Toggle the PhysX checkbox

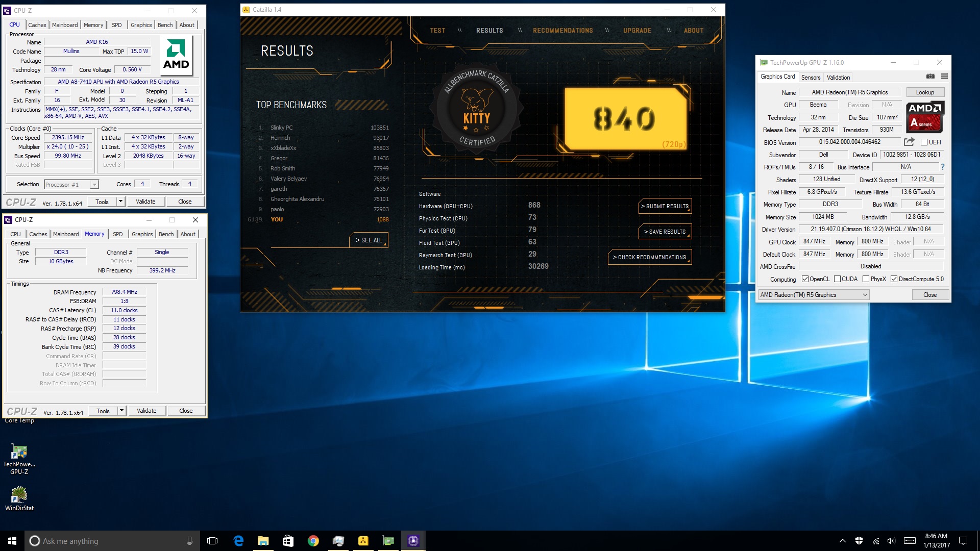(866, 279)
